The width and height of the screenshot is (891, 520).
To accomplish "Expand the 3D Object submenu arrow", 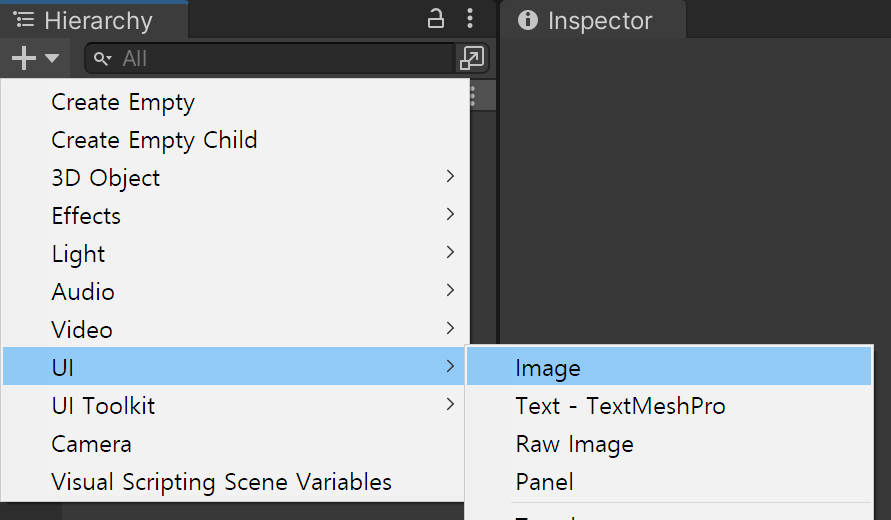I will pos(450,176).
